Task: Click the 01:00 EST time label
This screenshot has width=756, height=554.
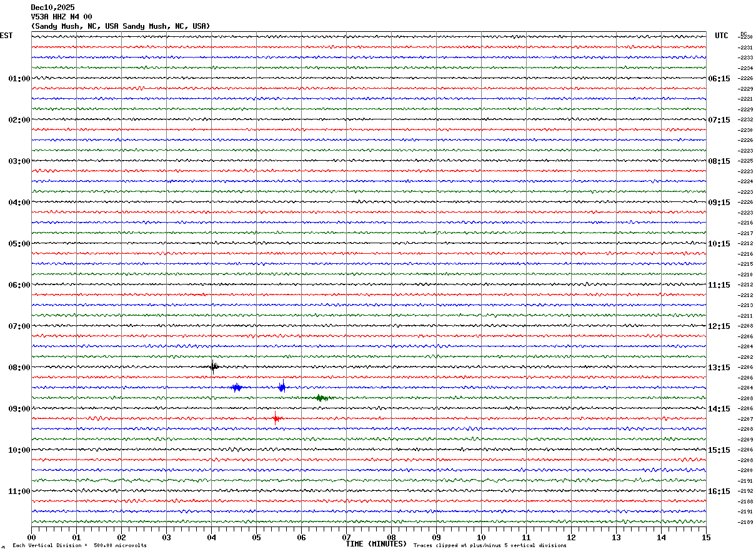Action: pos(19,79)
